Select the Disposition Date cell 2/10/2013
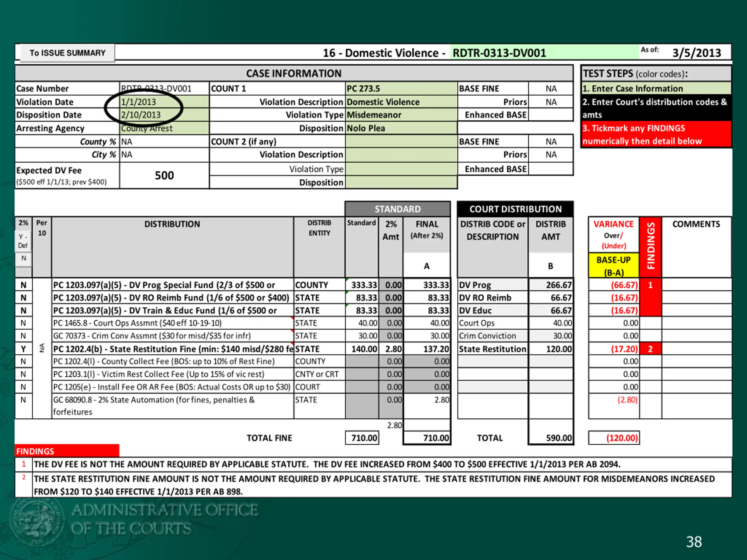 tap(165, 115)
